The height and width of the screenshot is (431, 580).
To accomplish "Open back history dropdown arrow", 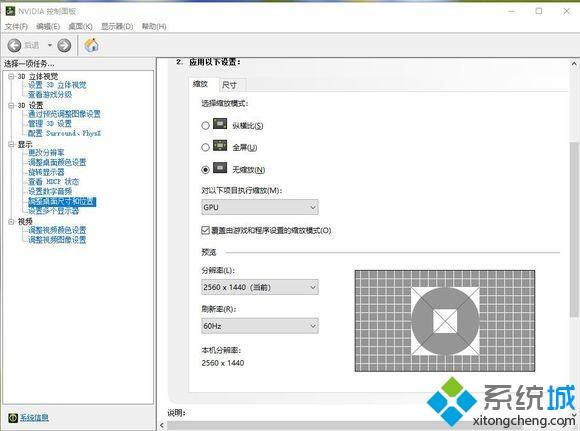I will click(x=50, y=46).
